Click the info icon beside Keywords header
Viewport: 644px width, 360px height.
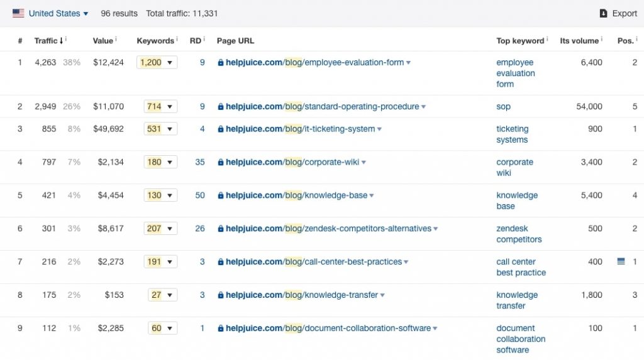pyautogui.click(x=177, y=39)
